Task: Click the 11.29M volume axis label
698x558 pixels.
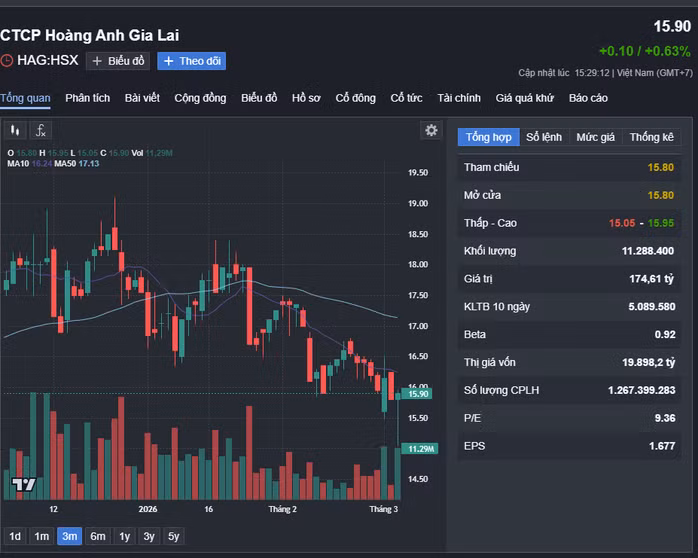Action: click(420, 449)
